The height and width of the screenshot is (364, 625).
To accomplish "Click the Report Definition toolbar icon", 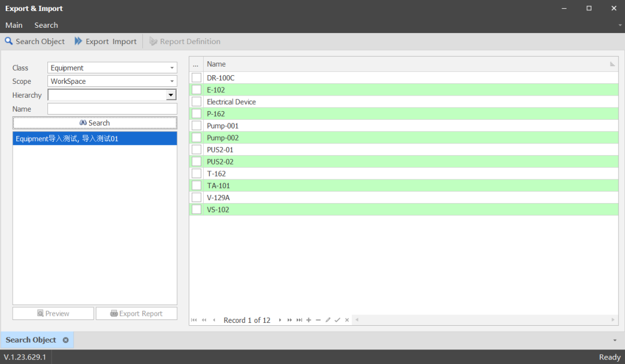I will coord(153,41).
